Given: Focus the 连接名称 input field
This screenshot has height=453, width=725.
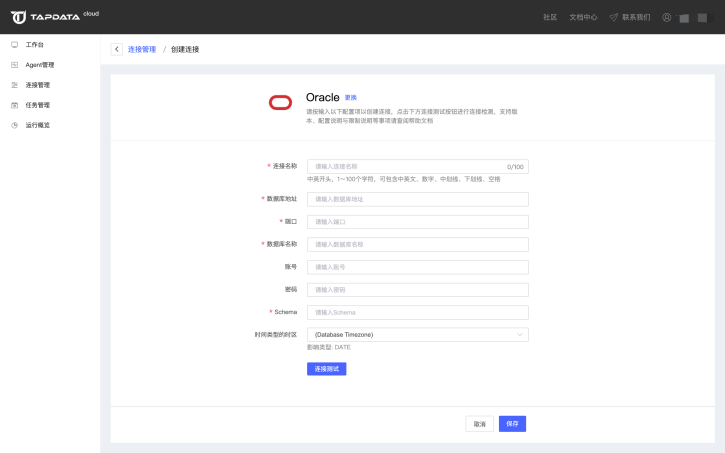Looking at the screenshot, I should click(418, 167).
